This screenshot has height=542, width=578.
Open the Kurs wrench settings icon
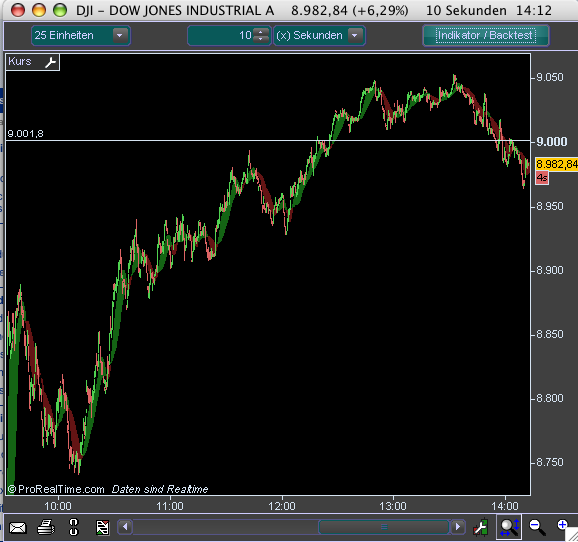click(x=51, y=62)
